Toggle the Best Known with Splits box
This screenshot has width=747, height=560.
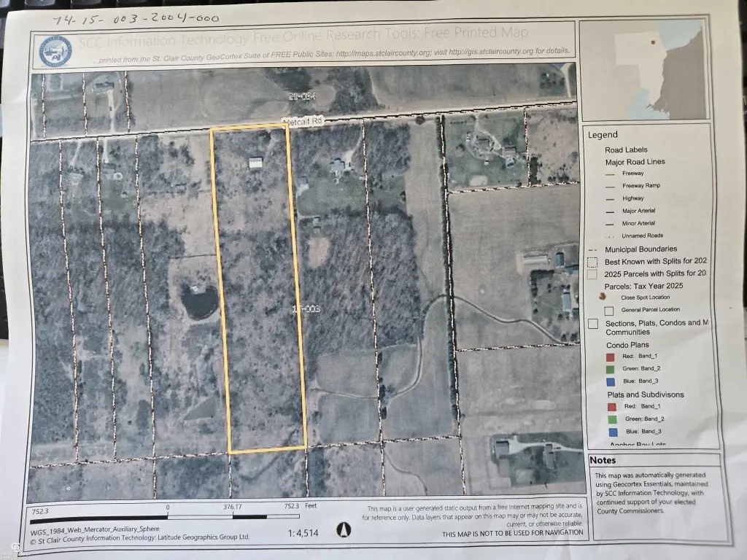pyautogui.click(x=593, y=261)
